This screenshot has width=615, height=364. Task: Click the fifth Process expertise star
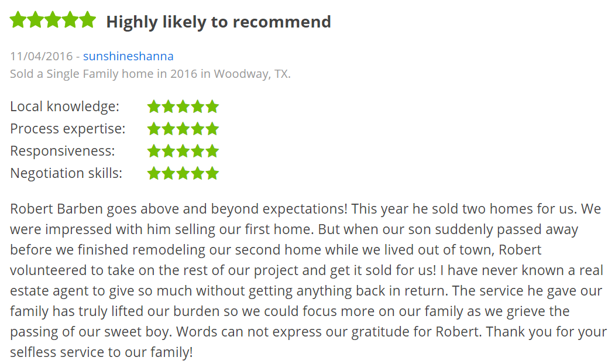(212, 129)
